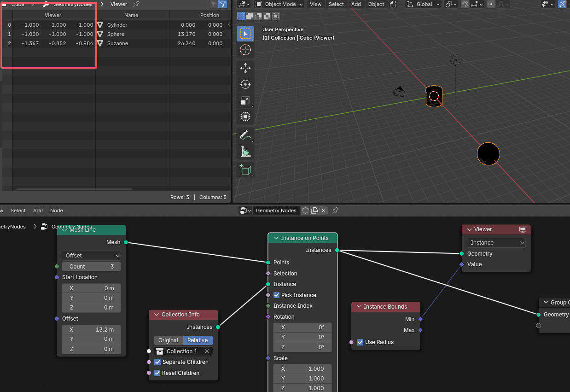
Task: Activate the 3D Cursor tool
Action: (x=245, y=50)
